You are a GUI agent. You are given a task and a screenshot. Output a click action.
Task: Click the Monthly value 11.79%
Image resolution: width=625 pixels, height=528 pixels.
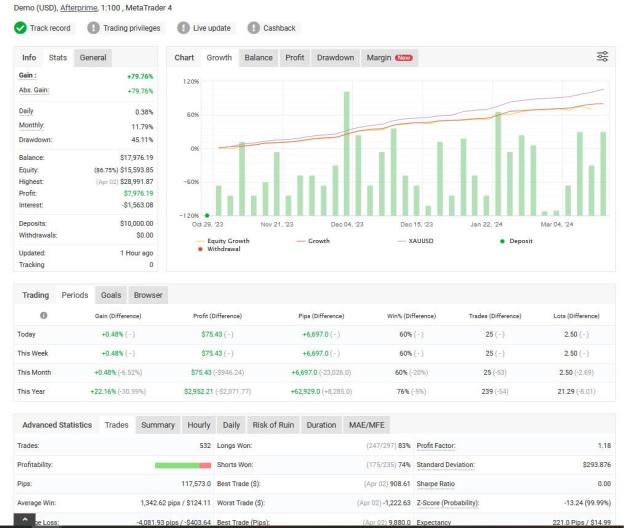click(142, 127)
